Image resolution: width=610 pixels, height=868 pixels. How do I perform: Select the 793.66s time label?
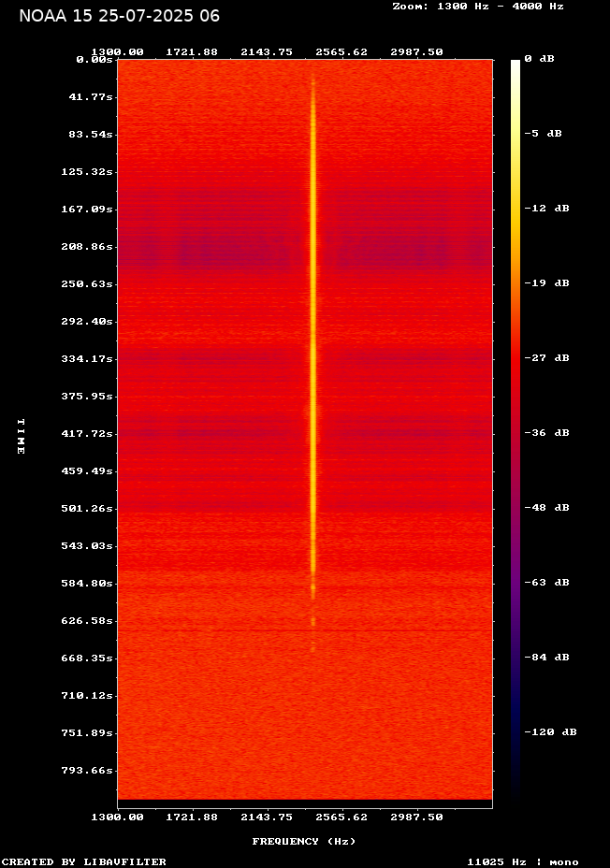pos(87,771)
